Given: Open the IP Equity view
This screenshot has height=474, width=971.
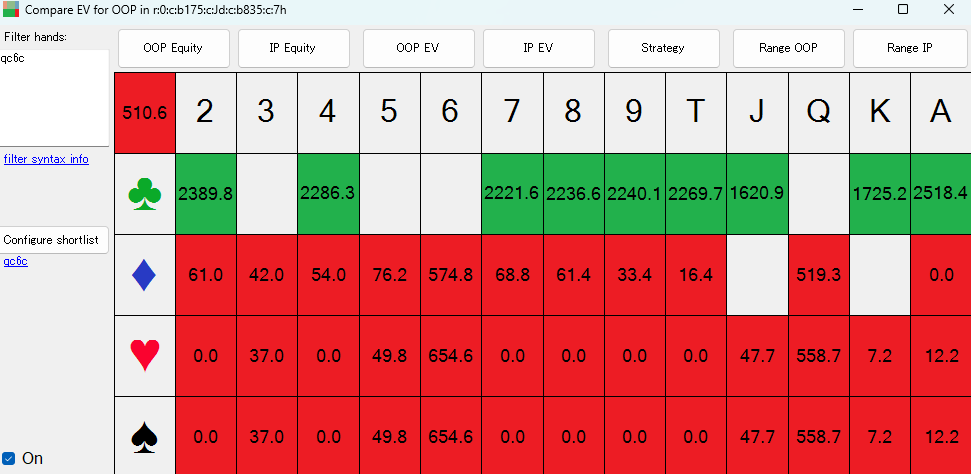Looking at the screenshot, I should click(294, 48).
